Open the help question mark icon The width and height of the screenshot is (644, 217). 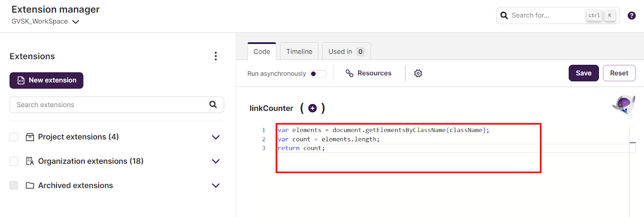pos(632,15)
